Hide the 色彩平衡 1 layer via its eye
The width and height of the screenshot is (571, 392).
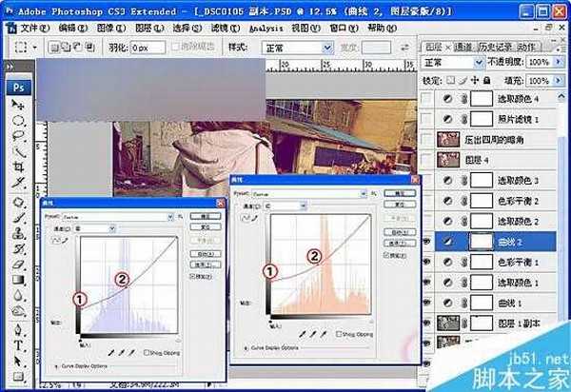tap(426, 262)
